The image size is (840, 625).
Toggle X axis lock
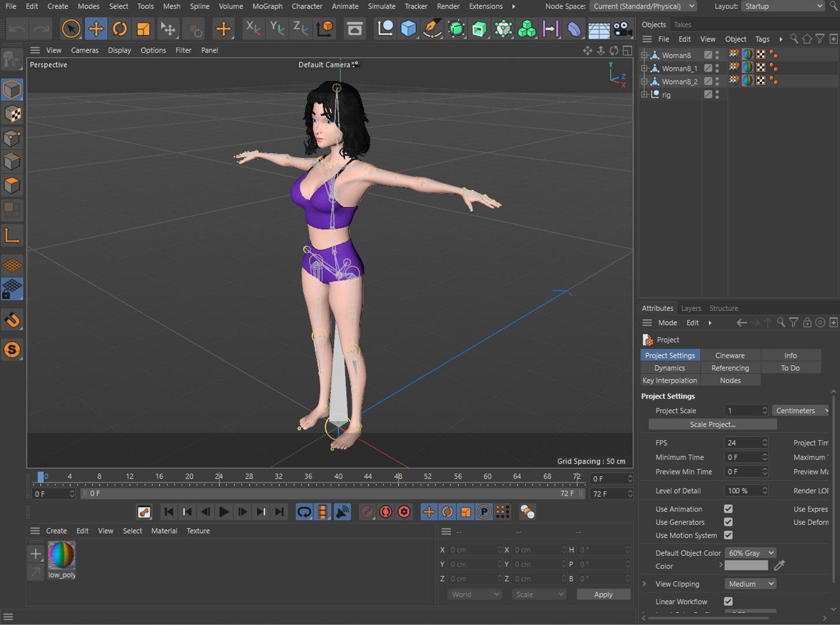(x=253, y=28)
